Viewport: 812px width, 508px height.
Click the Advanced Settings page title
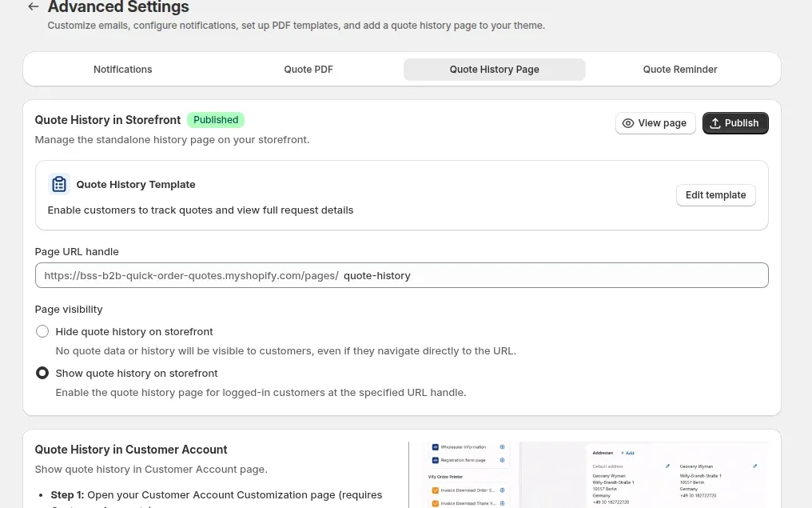click(118, 6)
